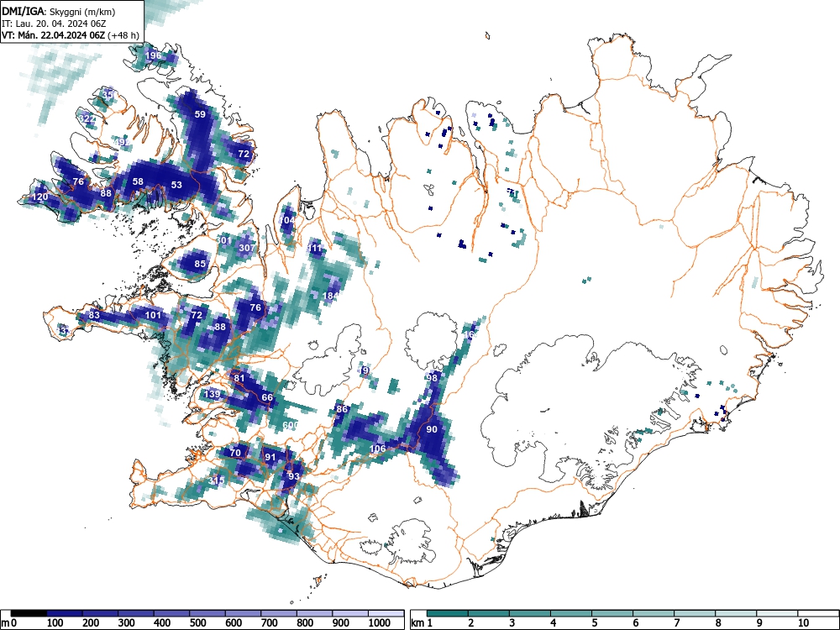The image size is (840, 630).
Task: Click the pale lavender 900–1000 m legend swatch
Action: pyautogui.click(x=350, y=613)
